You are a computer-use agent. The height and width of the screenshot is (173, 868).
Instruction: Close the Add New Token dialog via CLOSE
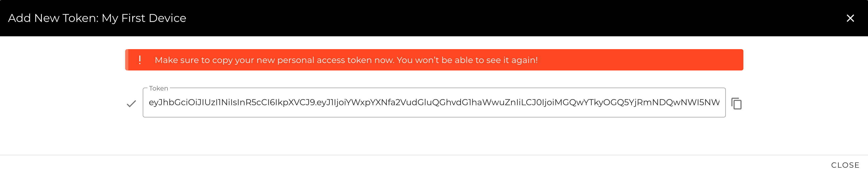point(845,165)
